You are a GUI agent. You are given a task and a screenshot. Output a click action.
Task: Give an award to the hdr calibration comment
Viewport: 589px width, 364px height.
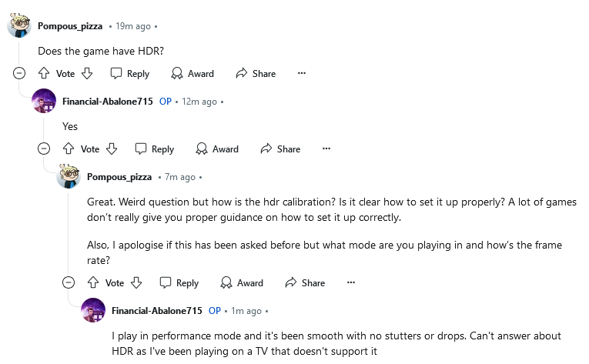pos(242,282)
